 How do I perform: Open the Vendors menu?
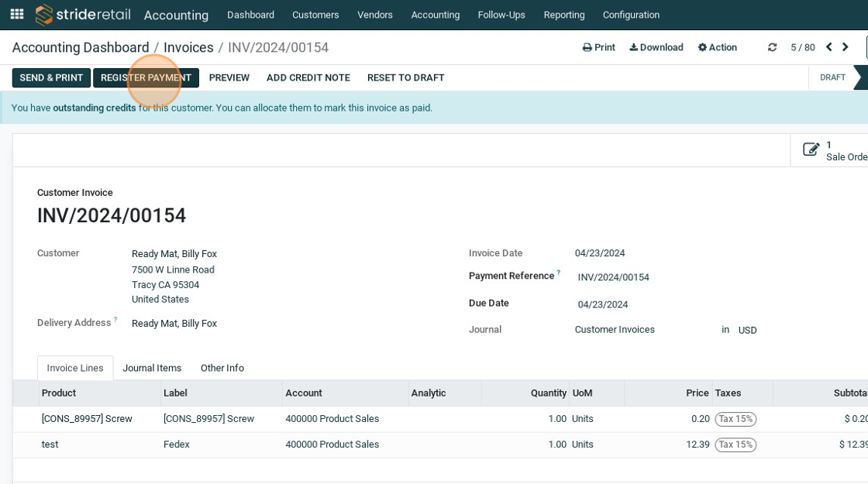(375, 15)
